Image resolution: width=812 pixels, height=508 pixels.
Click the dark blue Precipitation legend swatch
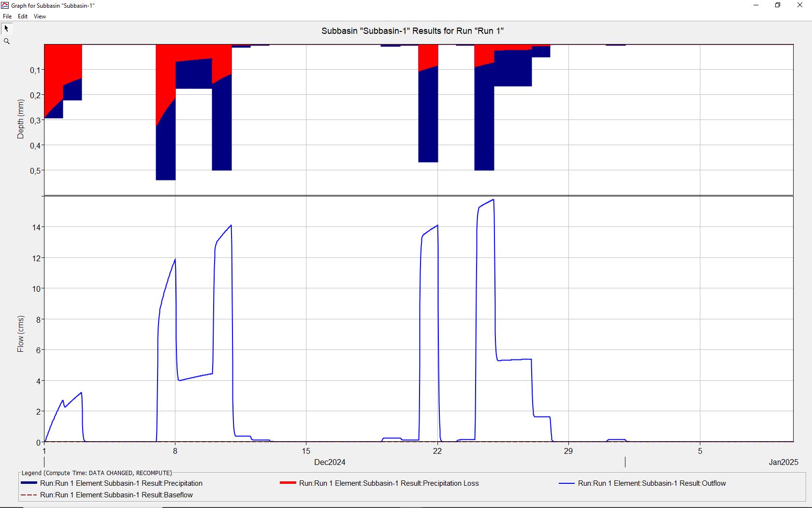29,483
